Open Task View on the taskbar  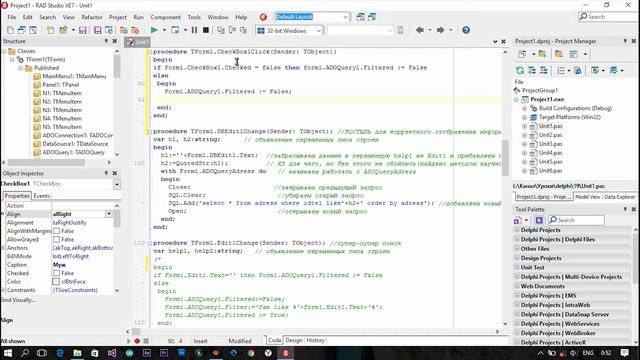(x=42, y=353)
